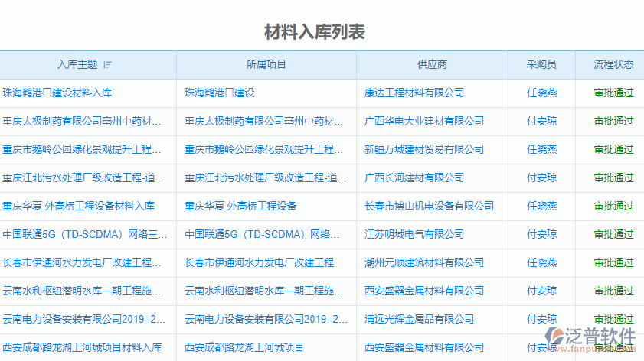
Task: Open 云南电力设备安装 project in 所属项目 column
Action: [x=266, y=320]
